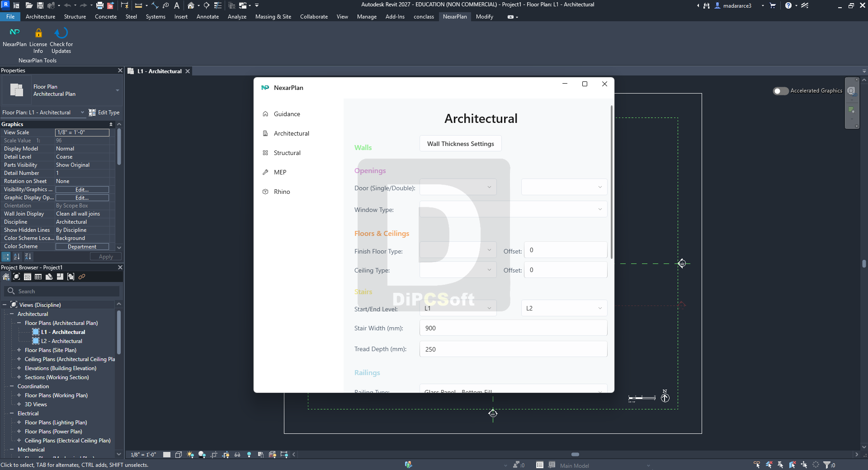Close the L1 - Architectural view tab
The height and width of the screenshot is (470, 868).
188,71
